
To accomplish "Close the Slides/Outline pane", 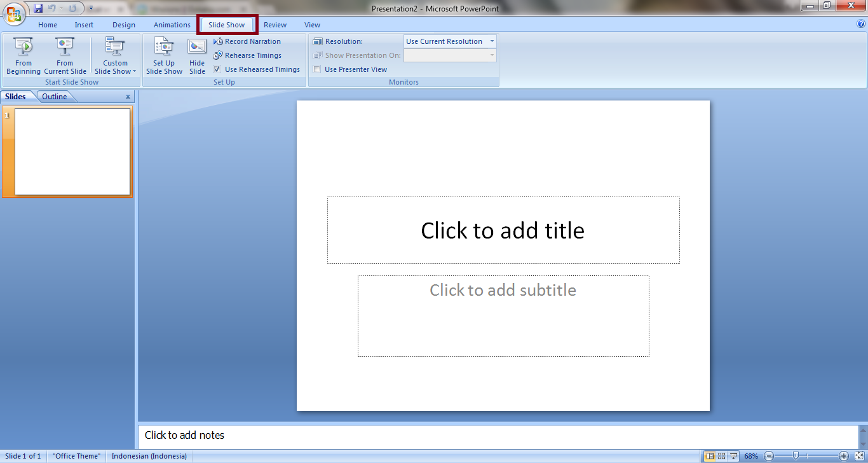I will [128, 97].
